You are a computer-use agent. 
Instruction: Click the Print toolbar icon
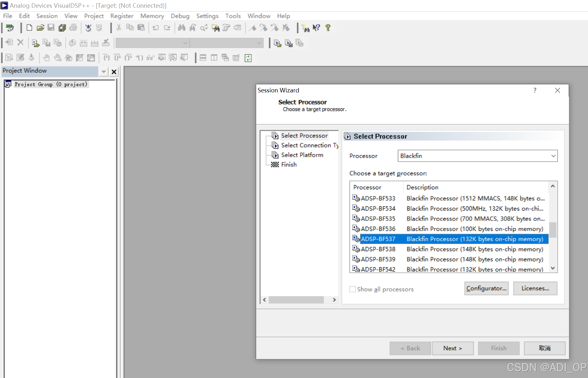[73, 28]
